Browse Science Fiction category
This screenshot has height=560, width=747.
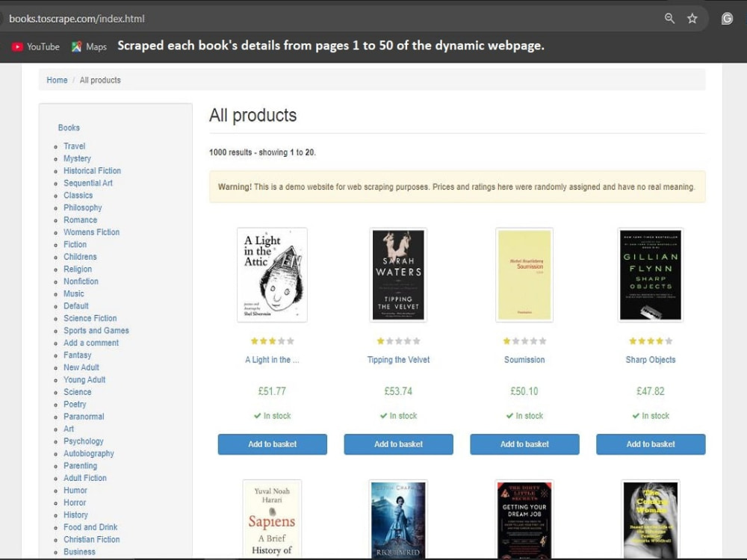(x=90, y=318)
